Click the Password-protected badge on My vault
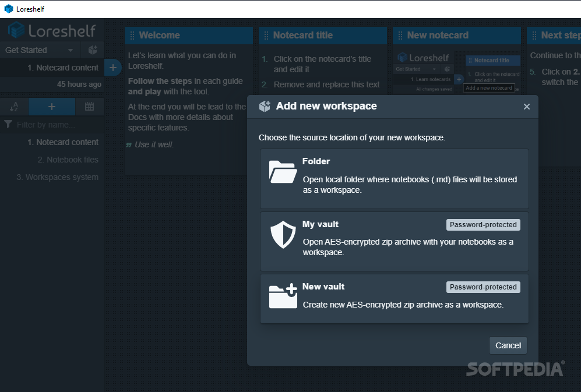The width and height of the screenshot is (581, 392). (483, 225)
